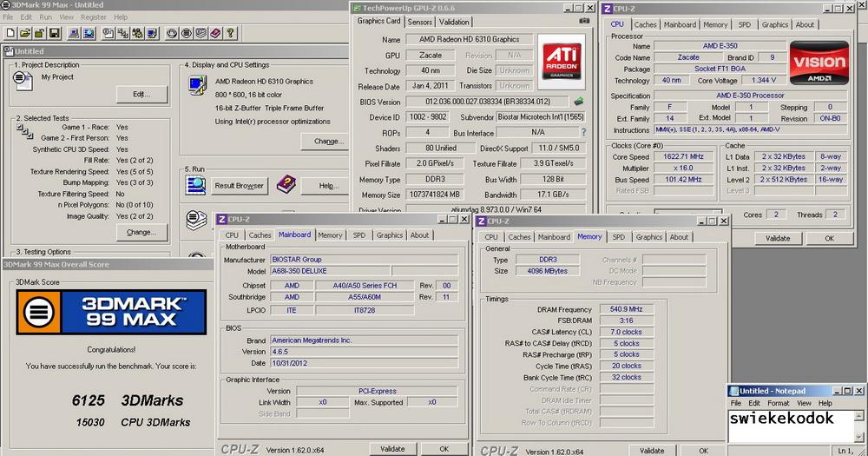
Task: Open the Caches tab in the top-right CPU-Z window
Action: coord(645,24)
